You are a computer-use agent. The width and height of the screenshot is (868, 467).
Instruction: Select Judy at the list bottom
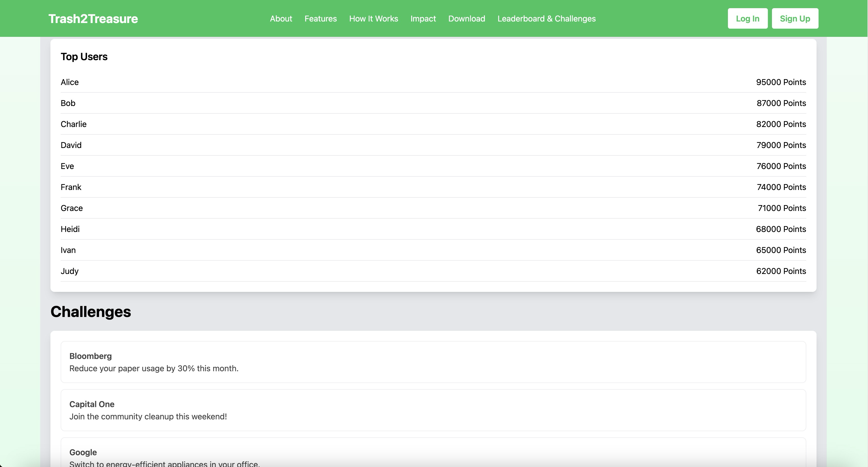coord(70,271)
